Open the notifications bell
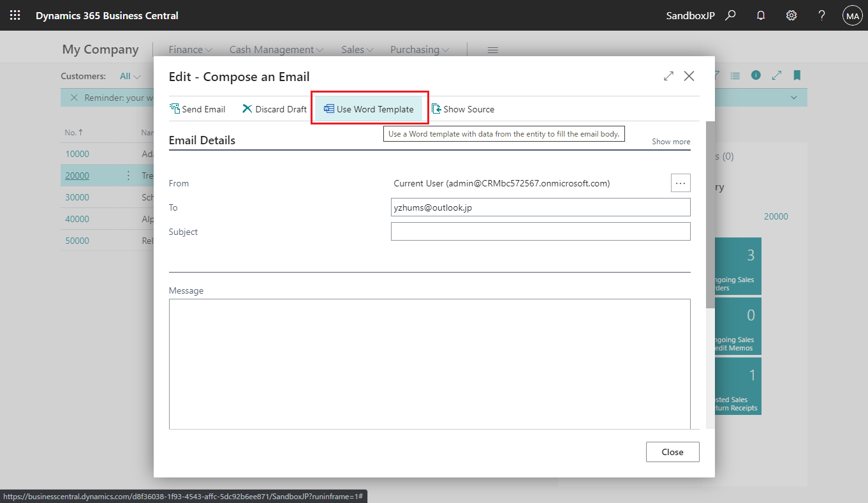Image resolution: width=868 pixels, height=503 pixels. pos(760,15)
